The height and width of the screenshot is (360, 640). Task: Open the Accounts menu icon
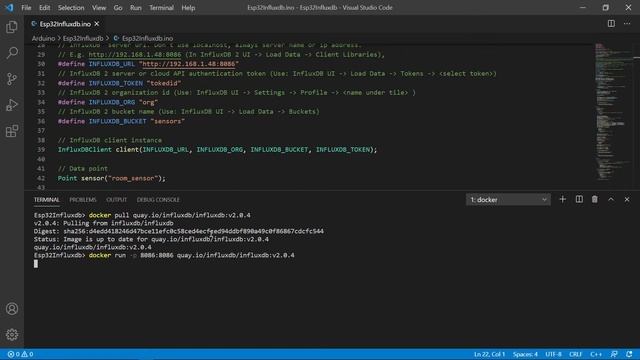tap(12, 309)
